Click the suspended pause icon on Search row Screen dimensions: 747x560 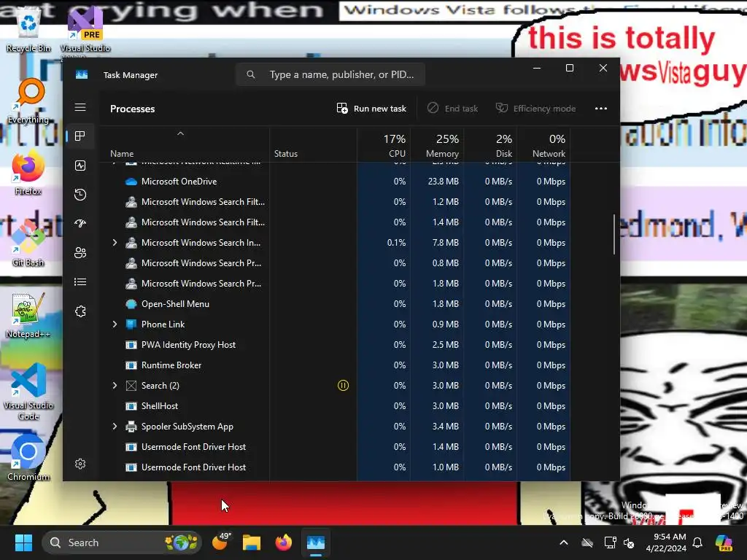(343, 385)
